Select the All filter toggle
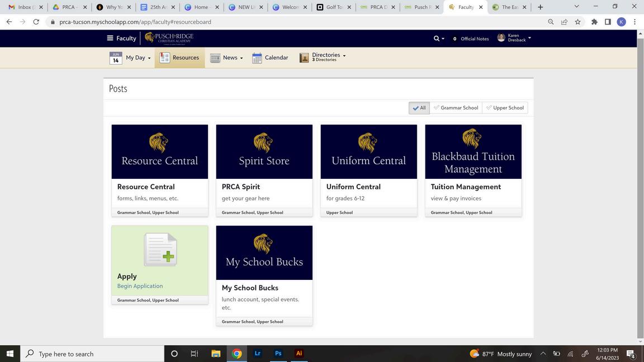 419,108
